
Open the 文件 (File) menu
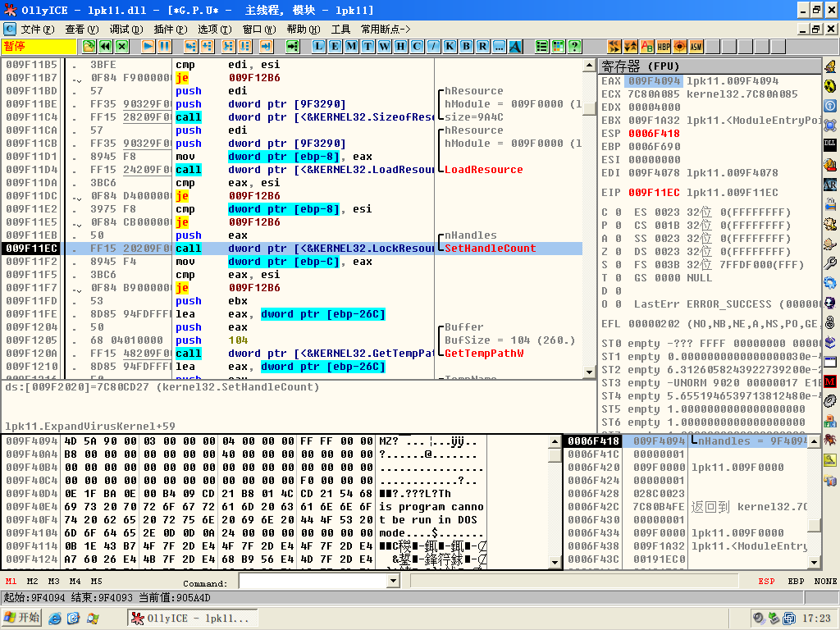pos(37,29)
